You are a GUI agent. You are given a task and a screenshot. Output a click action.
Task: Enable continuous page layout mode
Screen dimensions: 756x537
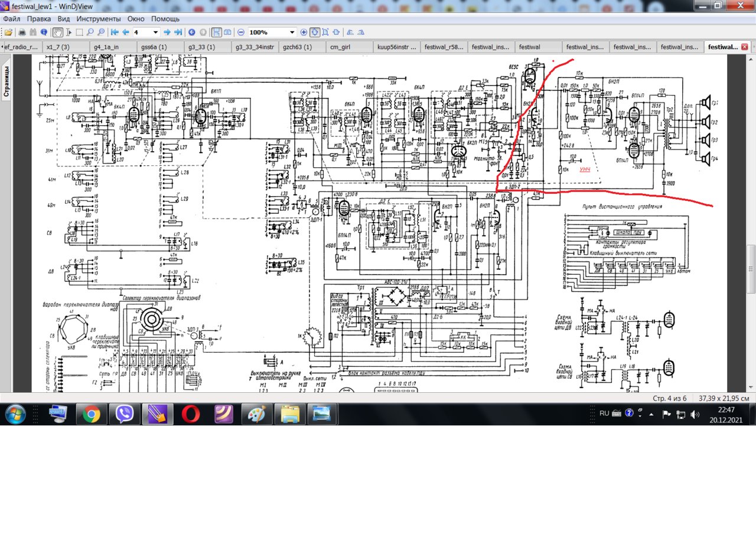pyautogui.click(x=217, y=32)
